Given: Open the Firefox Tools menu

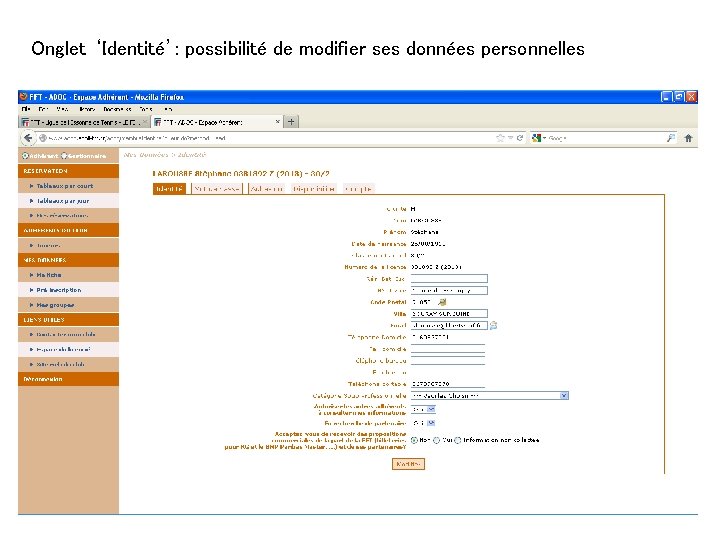Looking at the screenshot, I should click(x=146, y=109).
